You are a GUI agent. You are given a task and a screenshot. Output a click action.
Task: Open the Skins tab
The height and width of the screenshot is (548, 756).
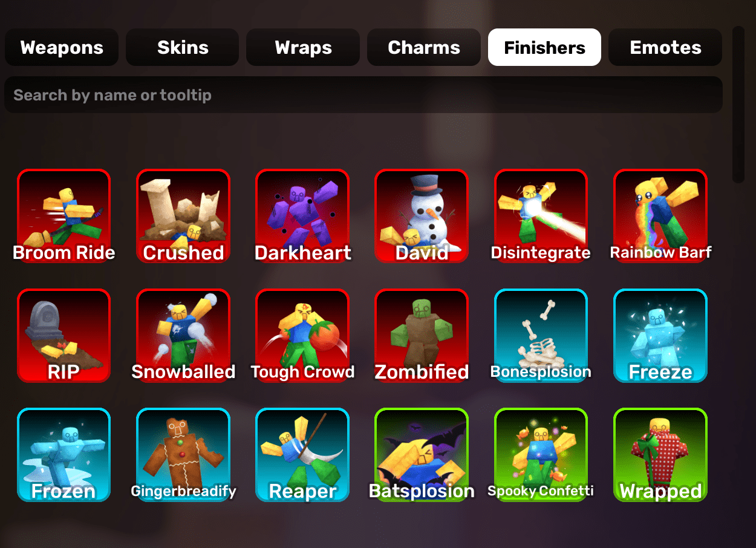(x=183, y=47)
